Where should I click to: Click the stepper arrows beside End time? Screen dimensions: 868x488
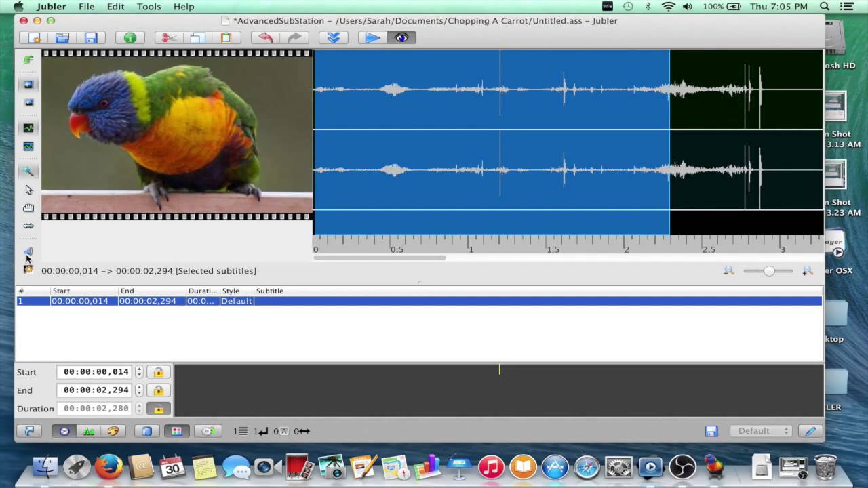point(139,390)
